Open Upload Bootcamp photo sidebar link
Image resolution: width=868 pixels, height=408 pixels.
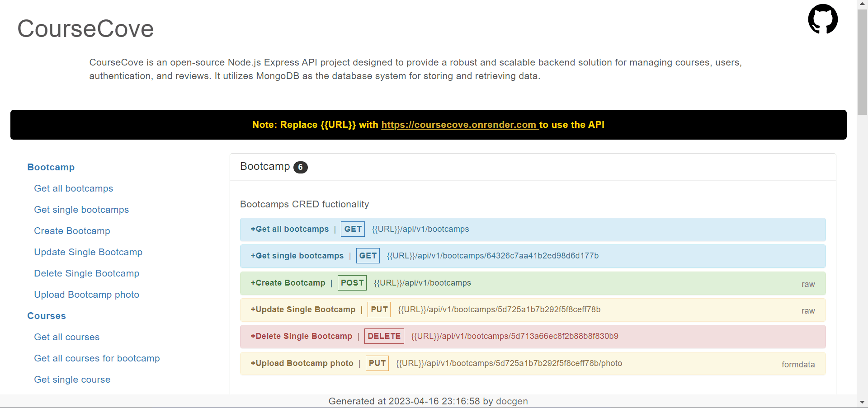tap(86, 295)
